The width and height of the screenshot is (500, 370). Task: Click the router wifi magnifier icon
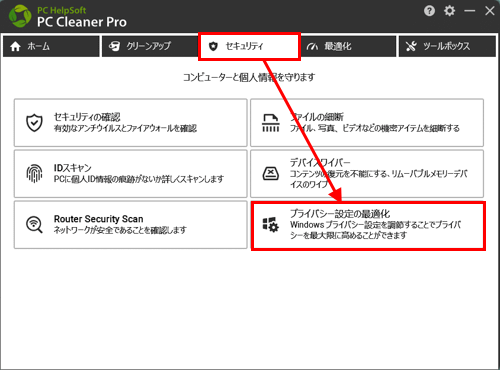34,225
